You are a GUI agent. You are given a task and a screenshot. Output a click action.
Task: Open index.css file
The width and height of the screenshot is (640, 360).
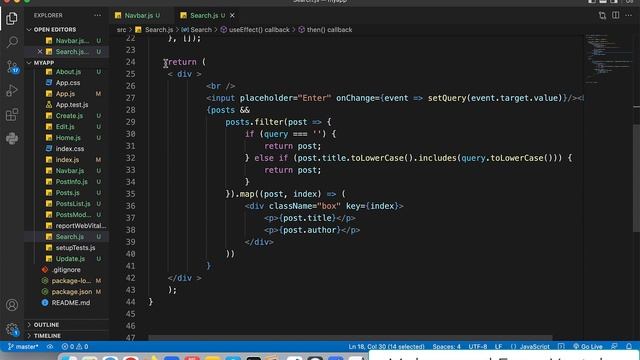70,149
